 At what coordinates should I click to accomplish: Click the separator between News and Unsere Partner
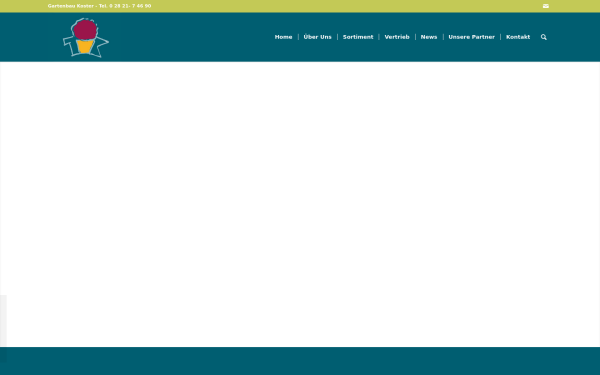[443, 37]
